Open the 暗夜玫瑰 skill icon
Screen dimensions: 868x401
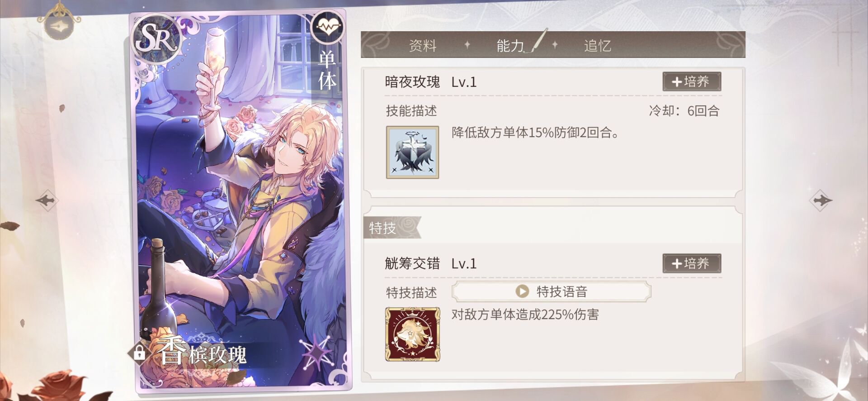tap(412, 152)
